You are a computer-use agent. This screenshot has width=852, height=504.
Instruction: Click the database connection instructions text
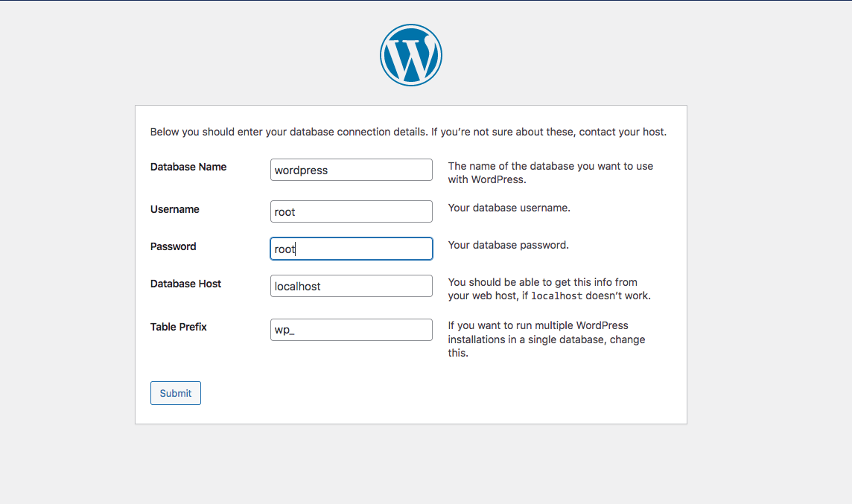click(x=408, y=132)
